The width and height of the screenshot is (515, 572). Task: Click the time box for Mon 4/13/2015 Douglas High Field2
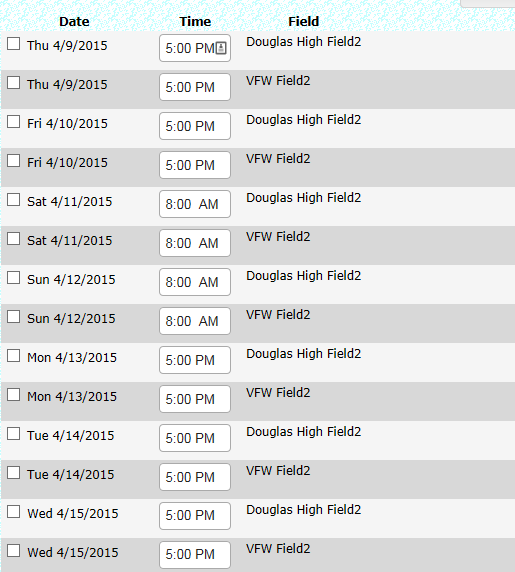coord(195,360)
